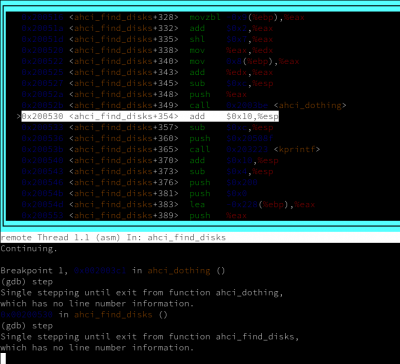The width and height of the screenshot is (400, 364).
Task: Click the last push %eax line at +389
Action: [134, 215]
